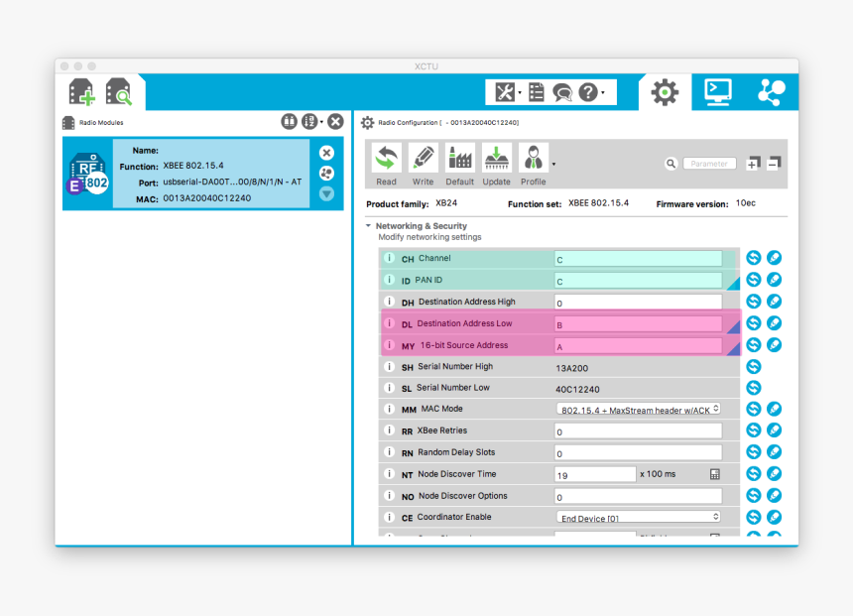Write Destination Address Low setting
The image size is (853, 616).
[x=774, y=322]
